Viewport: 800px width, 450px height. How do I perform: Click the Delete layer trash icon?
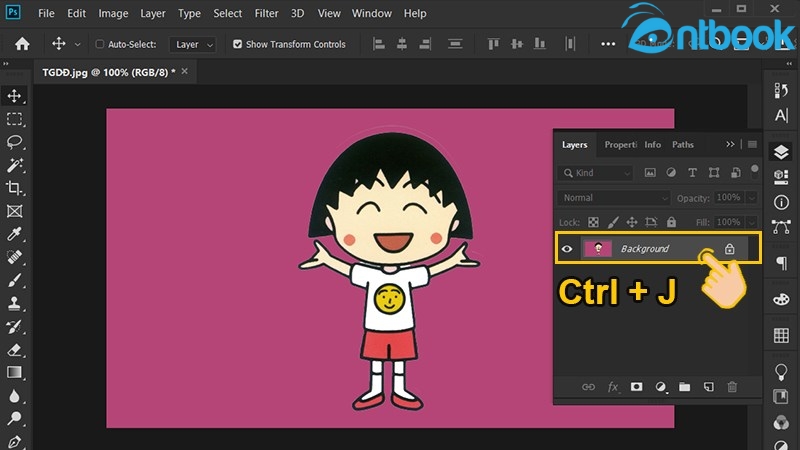[x=732, y=386]
